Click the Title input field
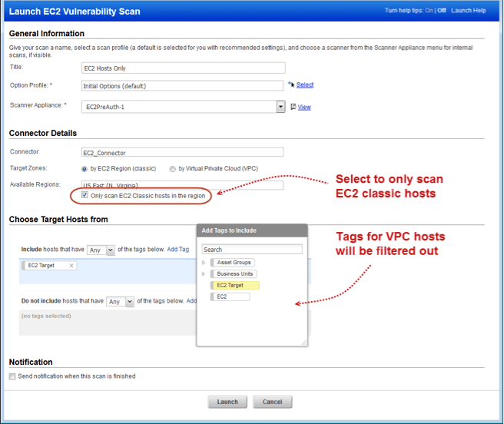 (183, 68)
